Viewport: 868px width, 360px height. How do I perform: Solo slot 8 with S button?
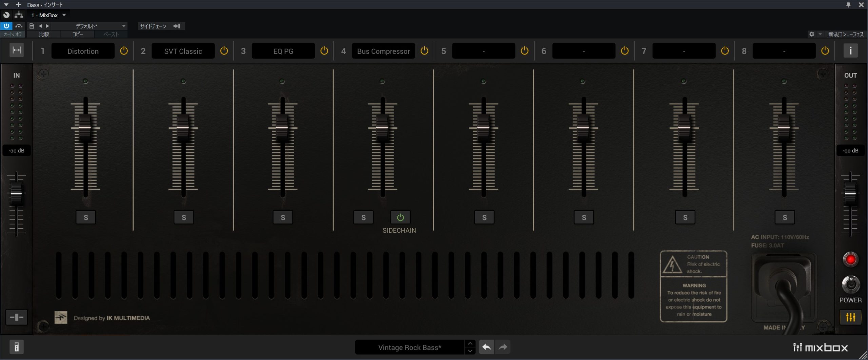(x=785, y=217)
